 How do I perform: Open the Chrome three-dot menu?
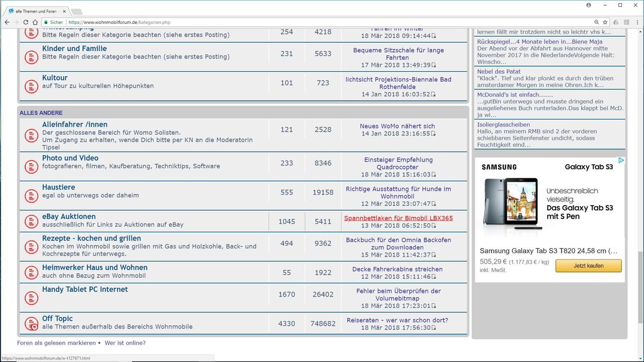pyautogui.click(x=638, y=22)
